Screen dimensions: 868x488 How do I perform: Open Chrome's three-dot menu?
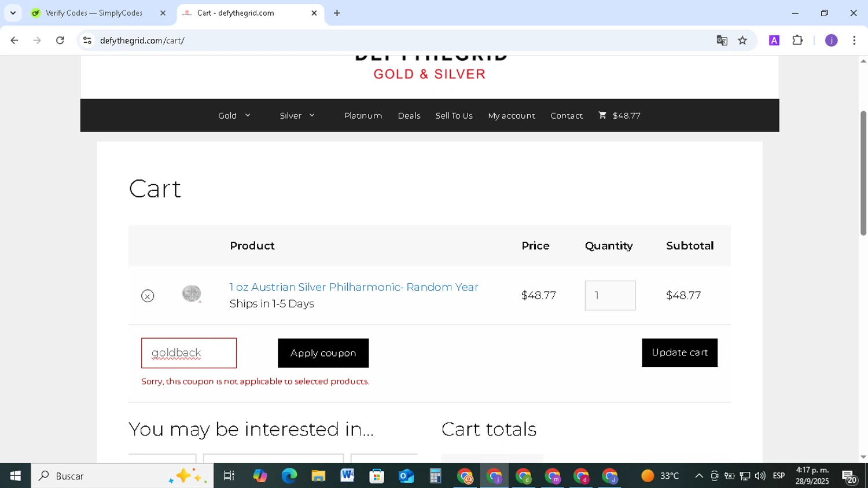click(x=854, y=41)
